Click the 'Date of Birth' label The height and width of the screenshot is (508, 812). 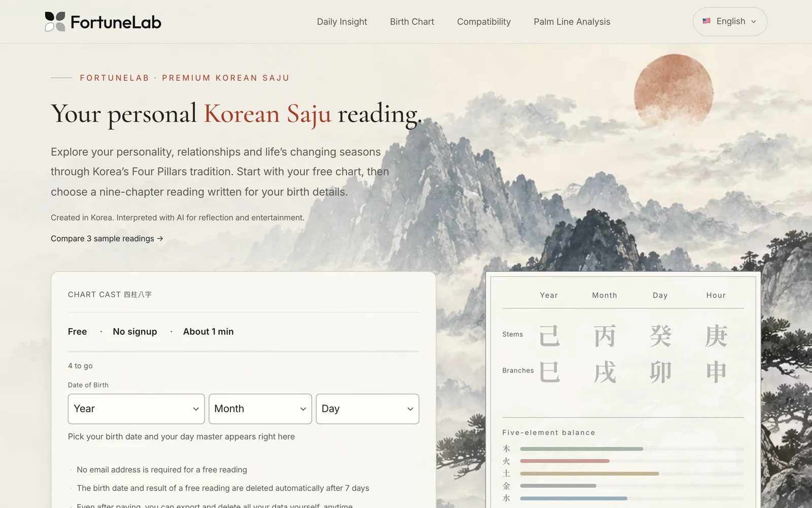(x=88, y=385)
